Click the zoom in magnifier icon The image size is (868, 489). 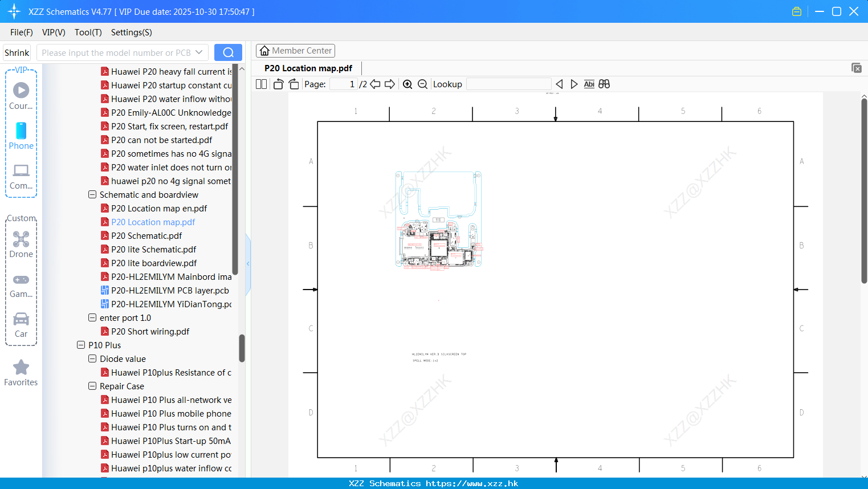407,84
